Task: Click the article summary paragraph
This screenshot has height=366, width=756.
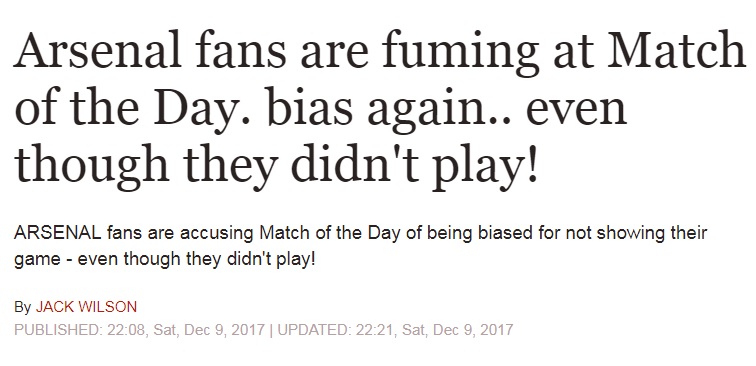Action: point(361,246)
